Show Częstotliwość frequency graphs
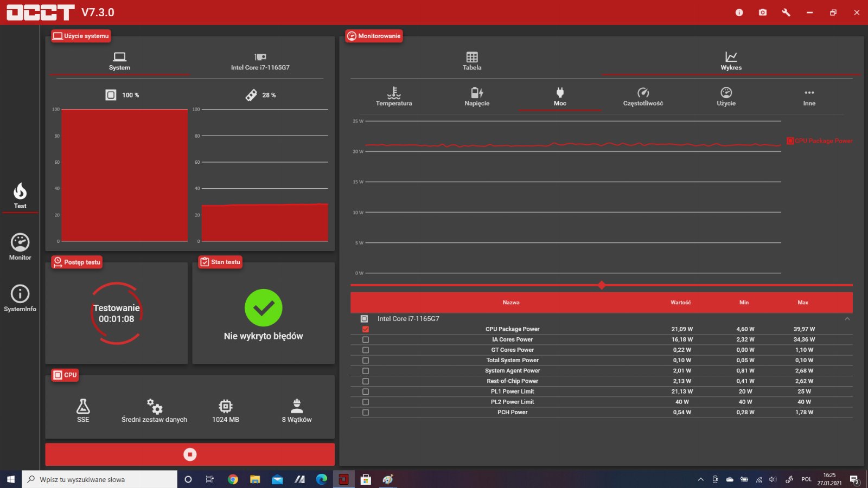 (x=643, y=97)
